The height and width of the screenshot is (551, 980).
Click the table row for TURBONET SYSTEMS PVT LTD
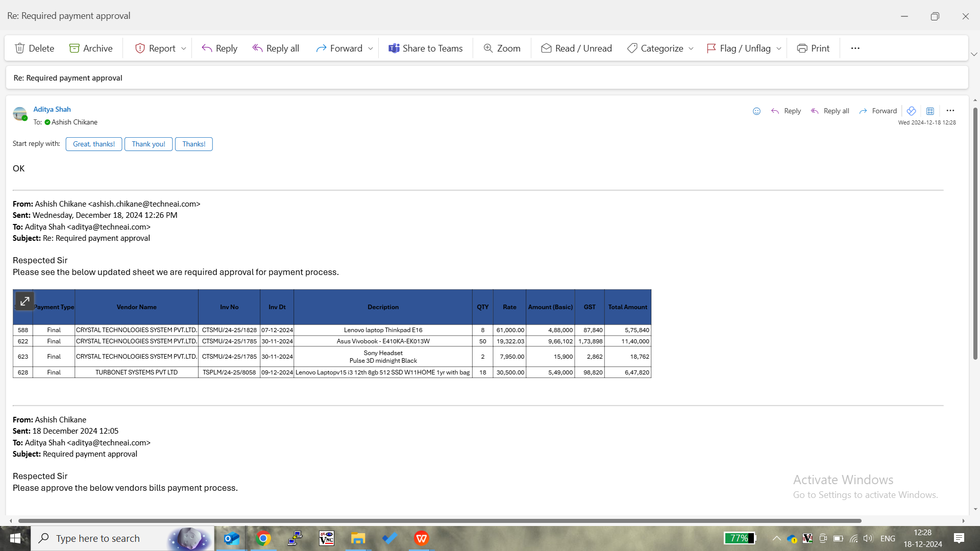click(332, 372)
